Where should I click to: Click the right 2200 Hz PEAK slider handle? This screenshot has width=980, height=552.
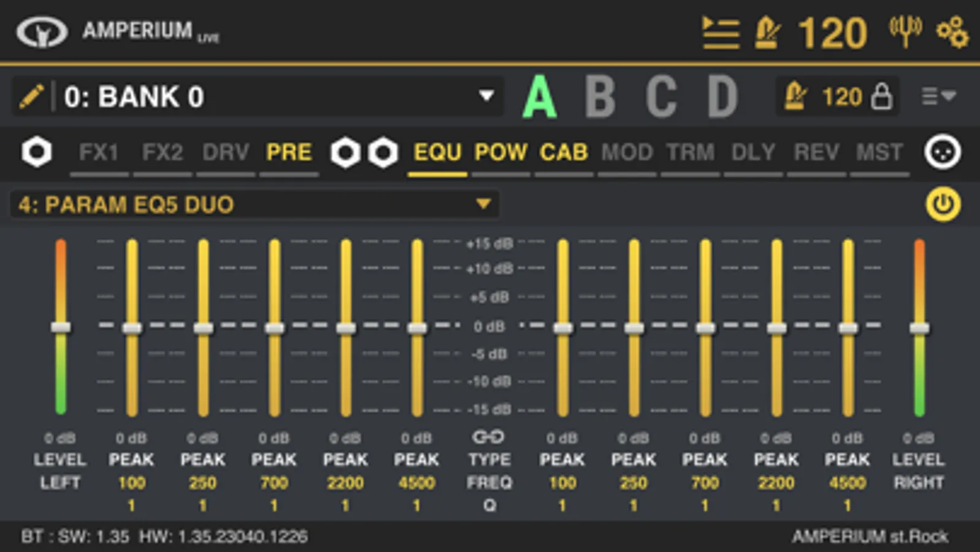[x=777, y=328]
